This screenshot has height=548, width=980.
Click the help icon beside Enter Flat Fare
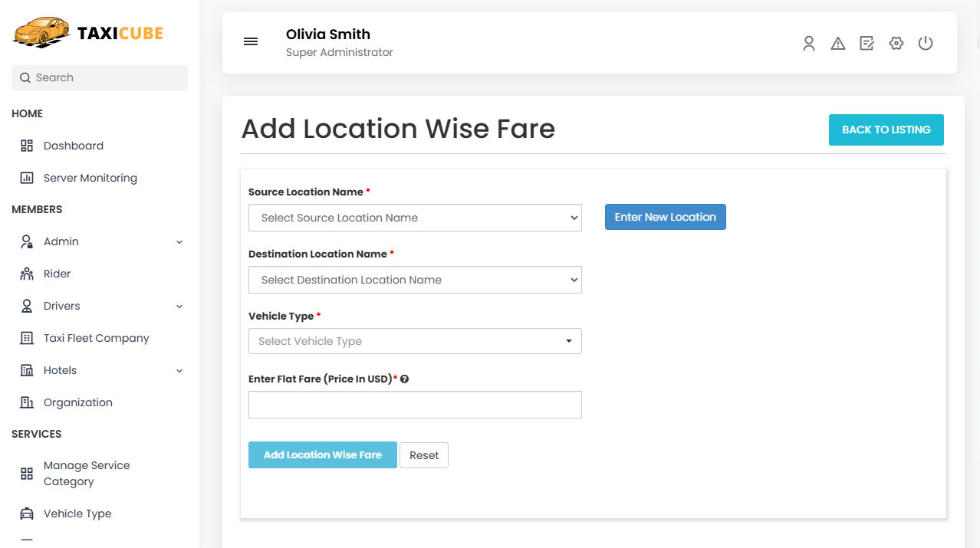(404, 379)
